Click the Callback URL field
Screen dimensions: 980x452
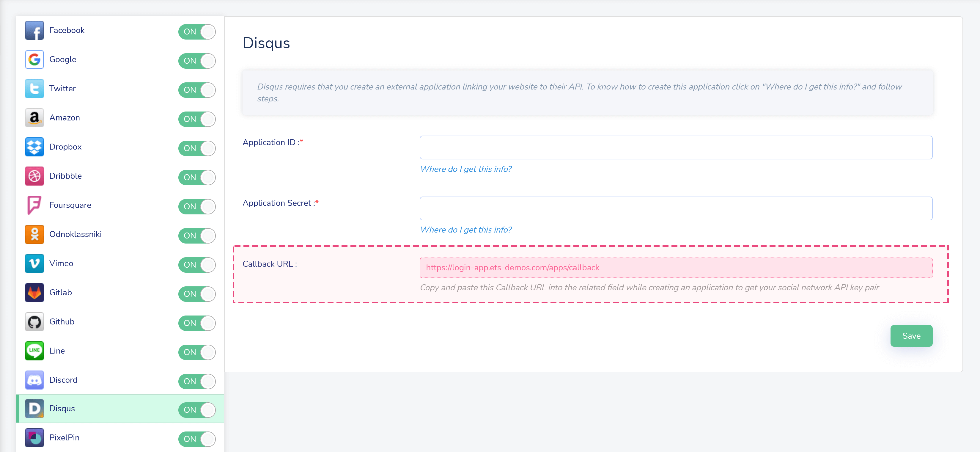pyautogui.click(x=676, y=268)
